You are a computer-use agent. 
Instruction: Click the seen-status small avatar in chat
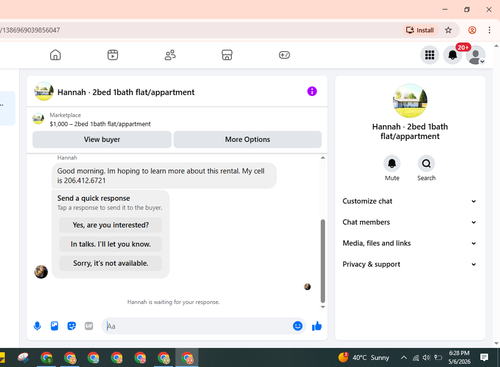(x=307, y=287)
